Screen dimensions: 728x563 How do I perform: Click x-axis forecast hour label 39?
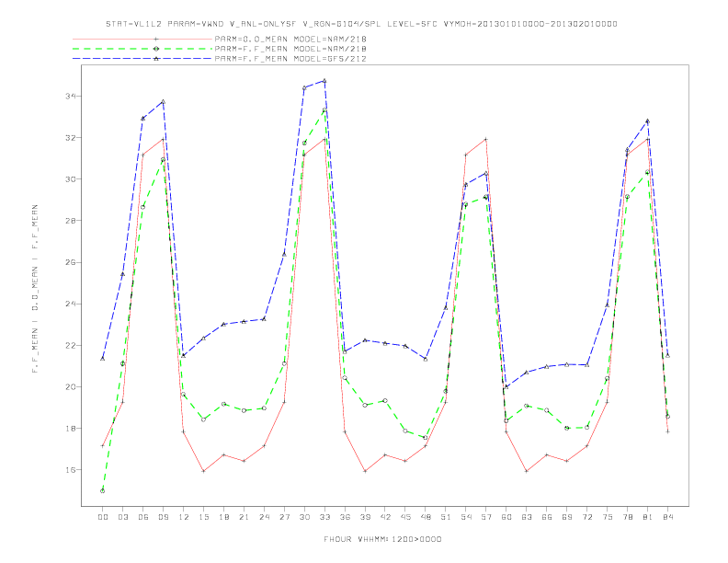tap(365, 517)
